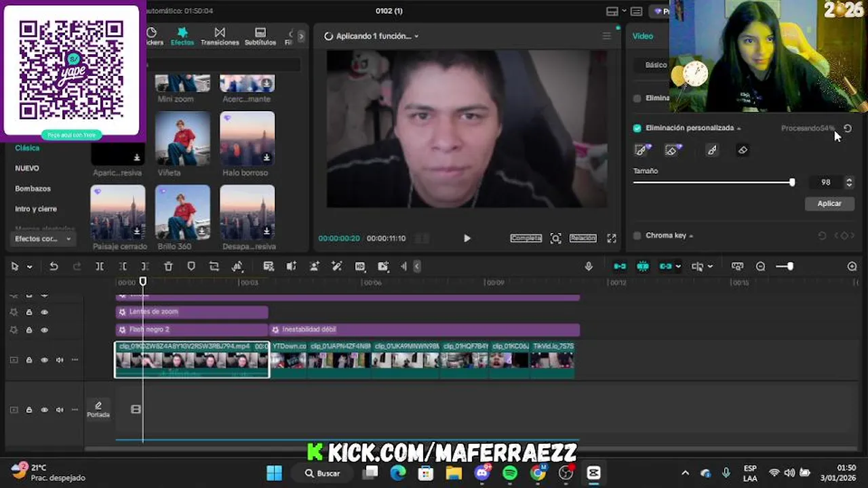Expand the 'Aplicando 1 función' dropdown

(416, 37)
